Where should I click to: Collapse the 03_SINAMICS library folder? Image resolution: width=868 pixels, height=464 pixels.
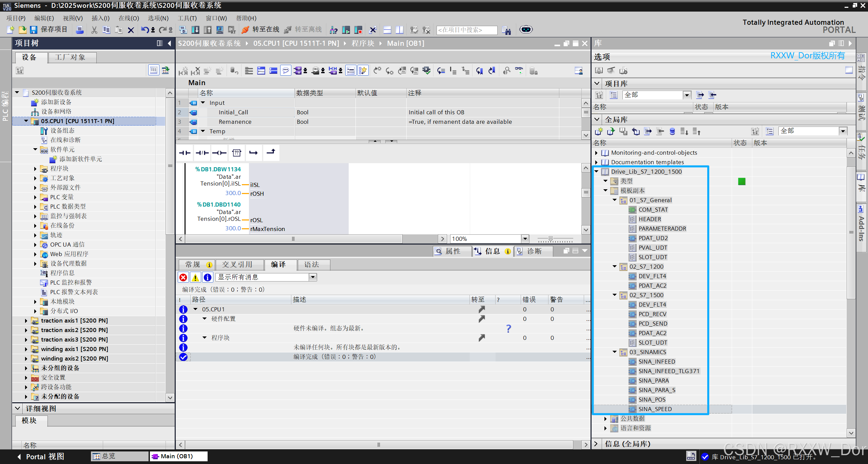coord(615,352)
